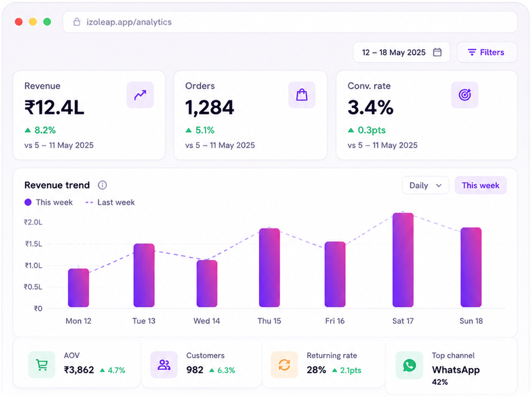This screenshot has width=532, height=397.
Task: Click the Orders 5.1% up triangle
Action: [189, 130]
